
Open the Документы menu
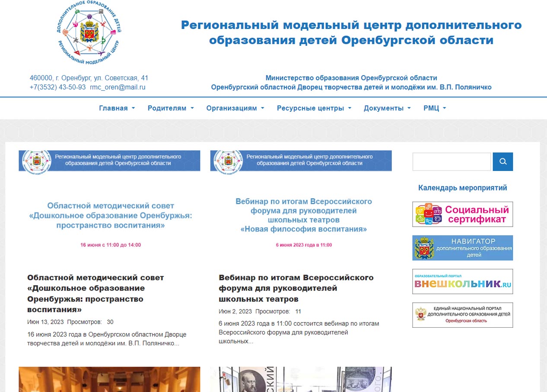pyautogui.click(x=387, y=108)
